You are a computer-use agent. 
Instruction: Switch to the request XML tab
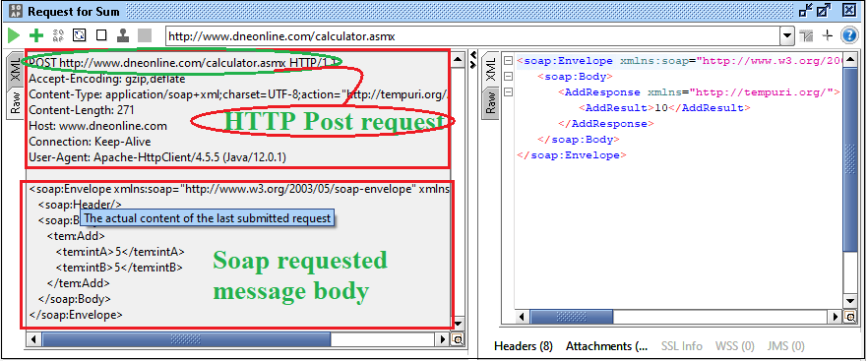point(16,71)
